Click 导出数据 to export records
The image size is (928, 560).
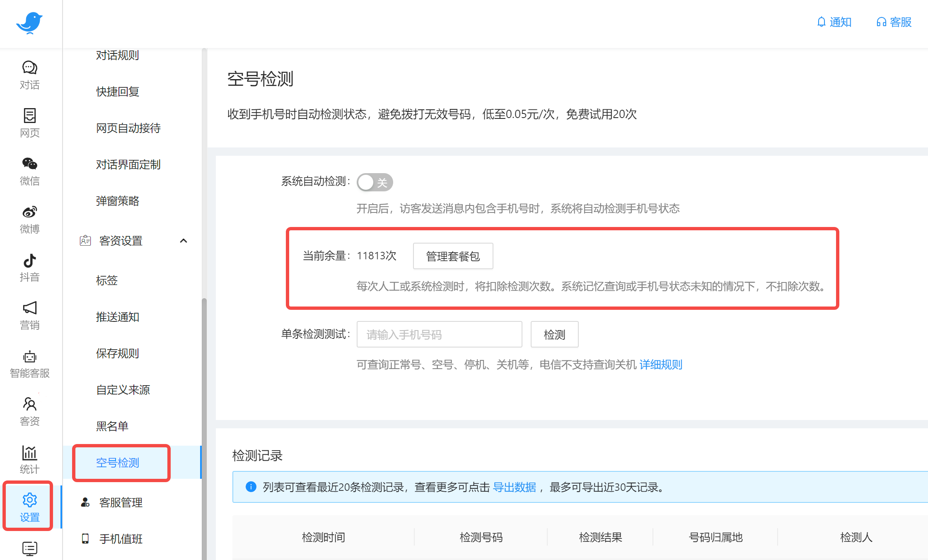pos(515,487)
